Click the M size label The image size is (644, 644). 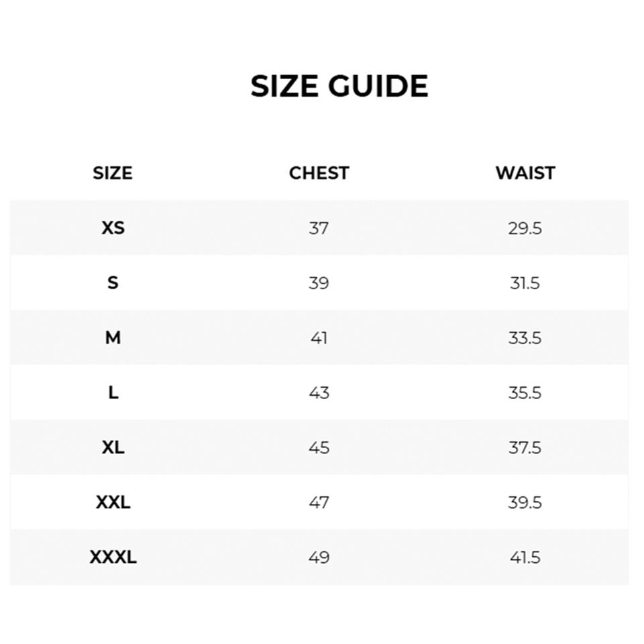pyautogui.click(x=113, y=338)
